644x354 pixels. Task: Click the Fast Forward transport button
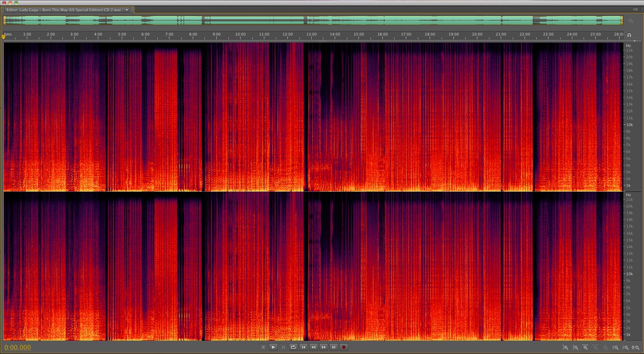[x=324, y=347]
